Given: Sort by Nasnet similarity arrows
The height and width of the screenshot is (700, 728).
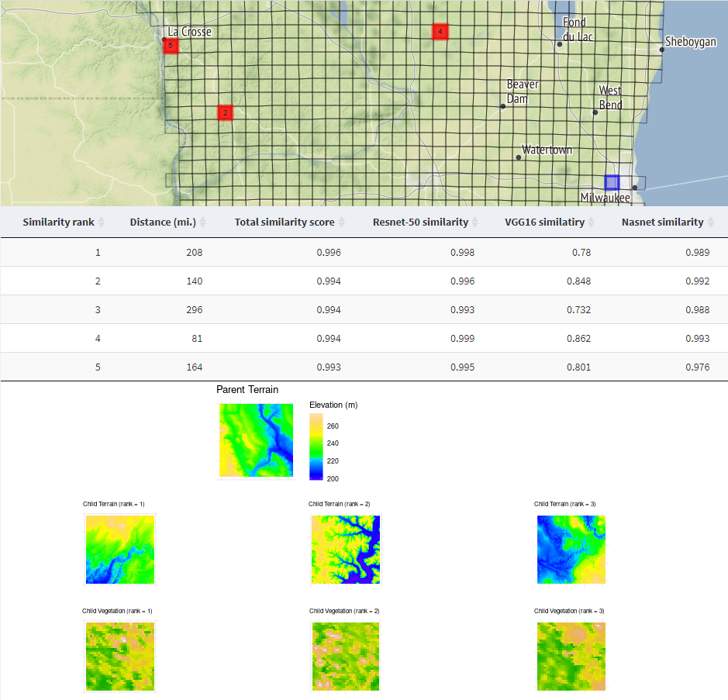Looking at the screenshot, I should [711, 222].
